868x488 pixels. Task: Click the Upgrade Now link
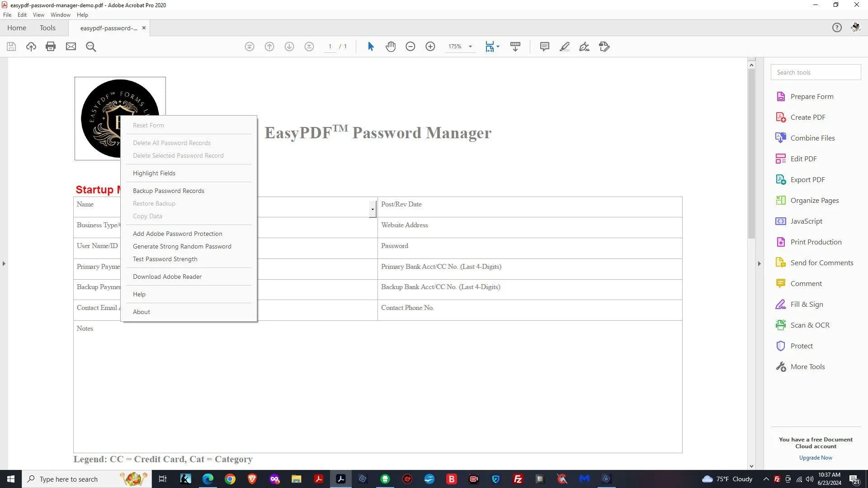[x=816, y=458]
